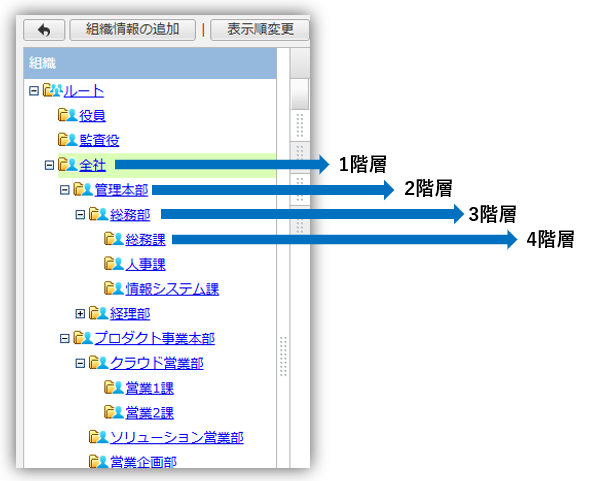
Task: Click the 表示順変更 button
Action: [x=260, y=30]
